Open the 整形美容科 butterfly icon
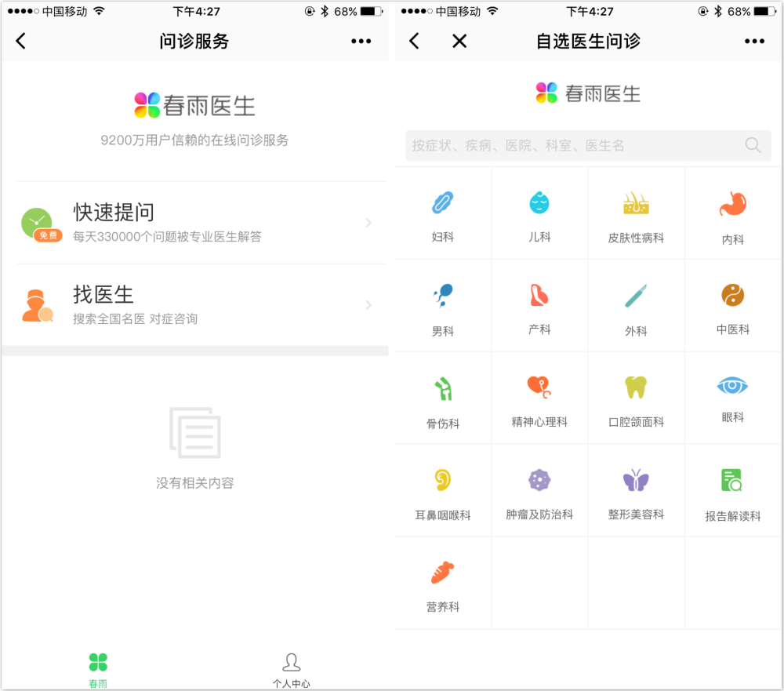Screen dimensions: 784x691 pos(636,480)
